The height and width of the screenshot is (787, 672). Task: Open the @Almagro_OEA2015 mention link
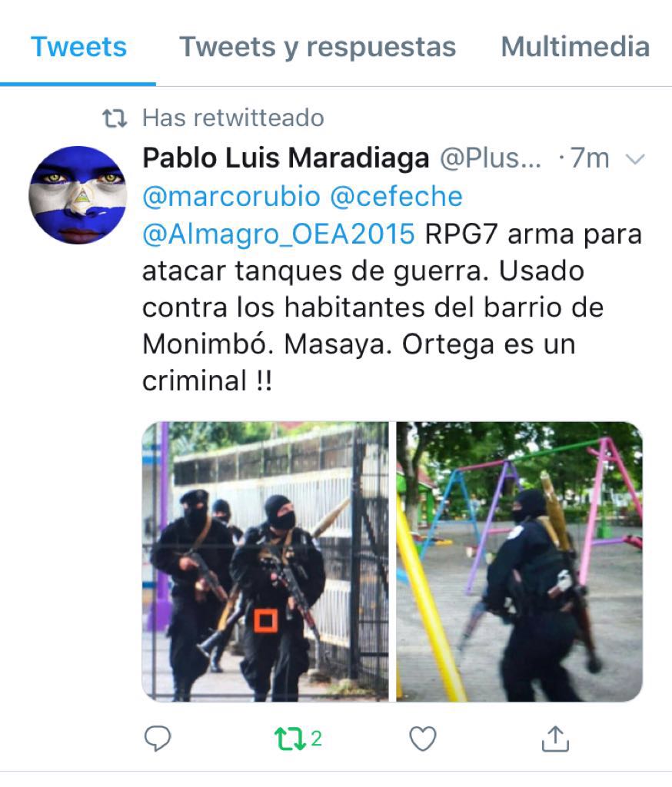pos(279,234)
